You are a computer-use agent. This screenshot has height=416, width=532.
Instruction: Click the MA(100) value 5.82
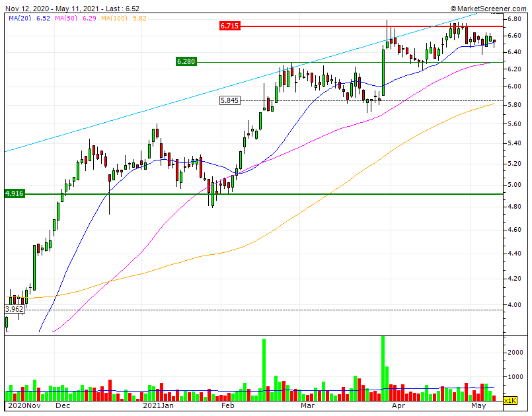139,18
